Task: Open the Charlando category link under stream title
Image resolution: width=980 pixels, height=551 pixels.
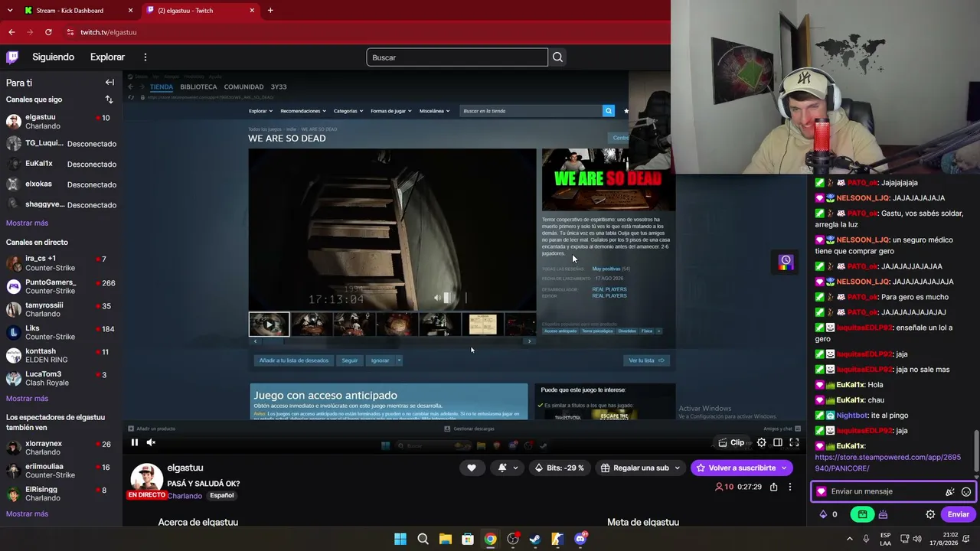Action: [x=185, y=496]
